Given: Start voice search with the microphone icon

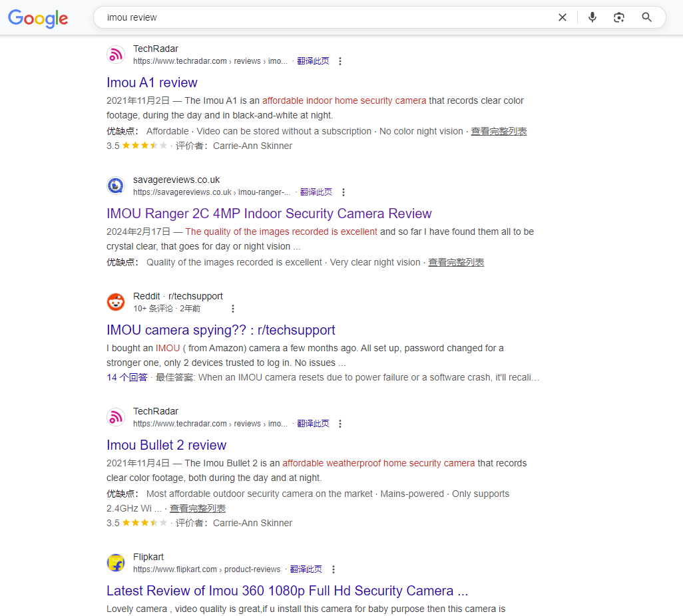Looking at the screenshot, I should [x=592, y=17].
